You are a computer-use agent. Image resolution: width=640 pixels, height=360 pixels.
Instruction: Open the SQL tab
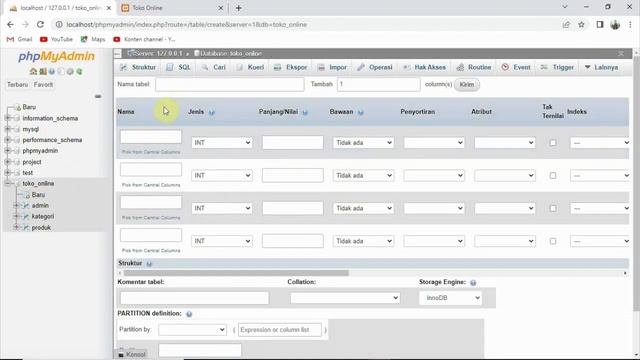pyautogui.click(x=179, y=67)
